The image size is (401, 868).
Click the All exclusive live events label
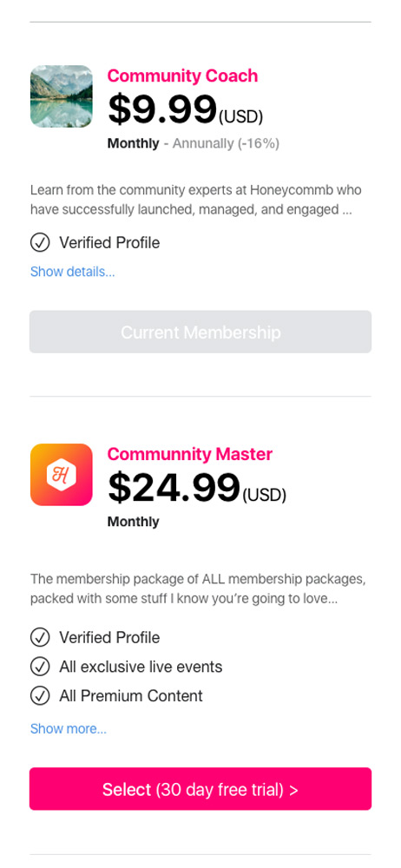pyautogui.click(x=141, y=667)
